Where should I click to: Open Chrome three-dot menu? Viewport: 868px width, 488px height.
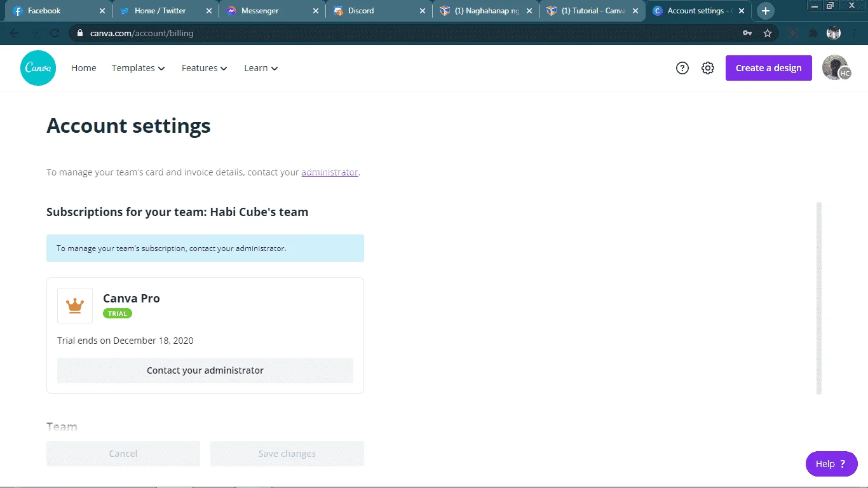[854, 33]
